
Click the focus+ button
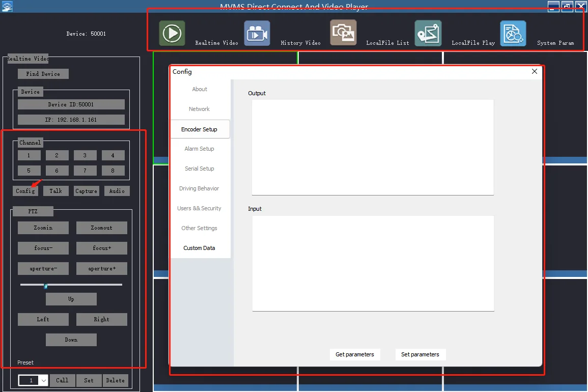point(102,248)
